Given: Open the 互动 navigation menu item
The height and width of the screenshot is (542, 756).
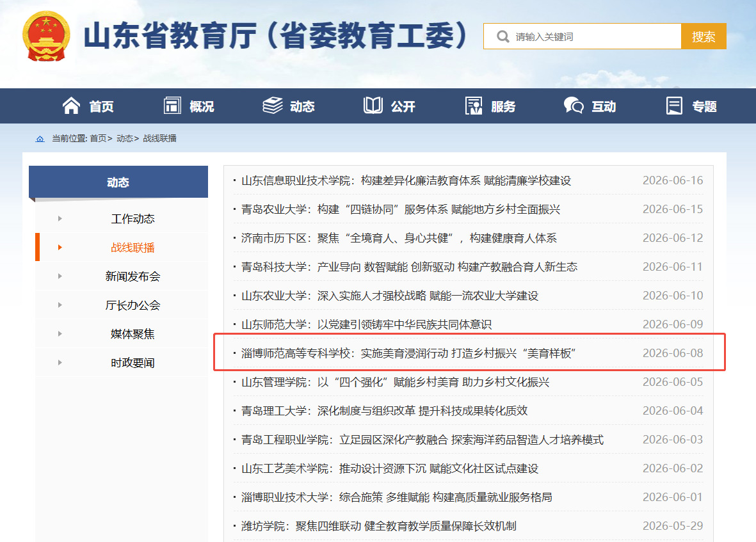Looking at the screenshot, I should (604, 106).
